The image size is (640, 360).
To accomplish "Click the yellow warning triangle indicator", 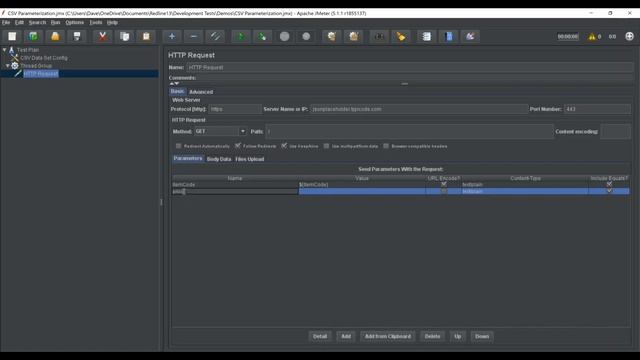I will pos(591,37).
